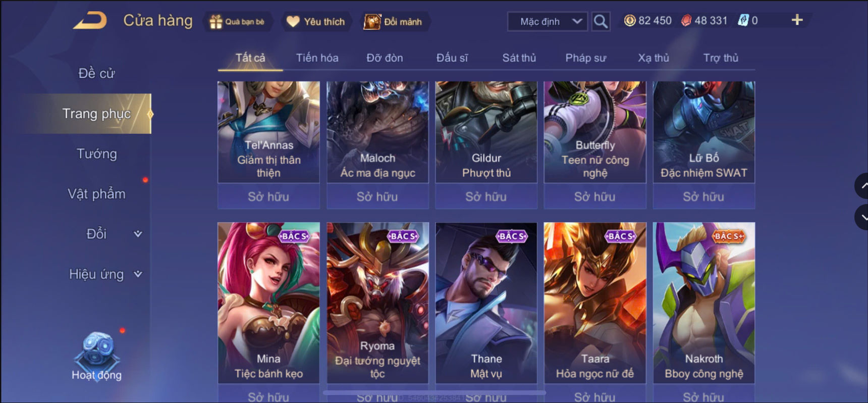
Task: Add currency with the plus icon
Action: (x=797, y=20)
